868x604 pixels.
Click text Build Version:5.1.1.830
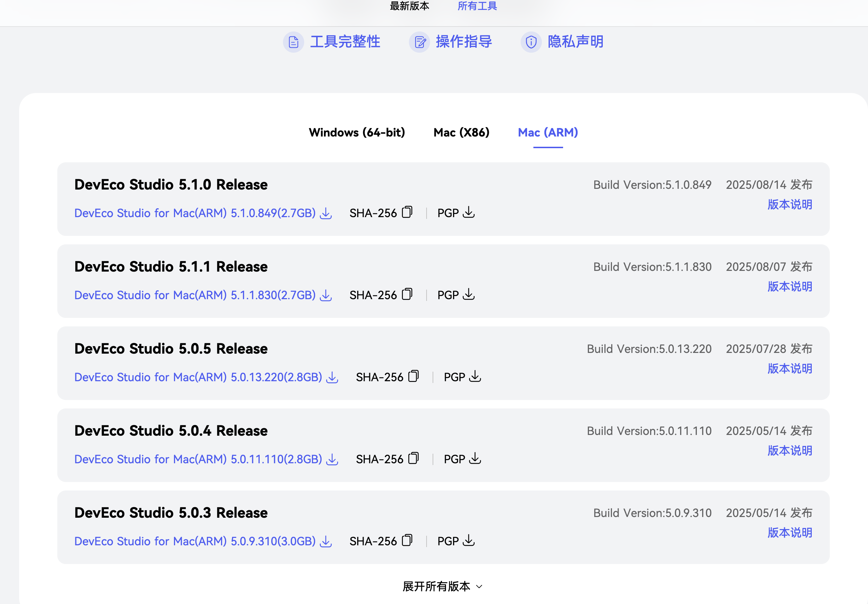point(652,267)
